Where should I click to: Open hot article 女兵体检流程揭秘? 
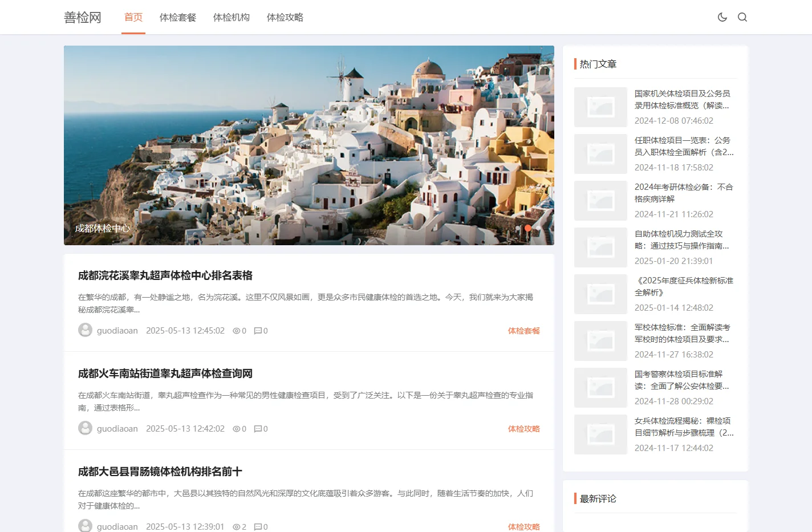tap(684, 427)
